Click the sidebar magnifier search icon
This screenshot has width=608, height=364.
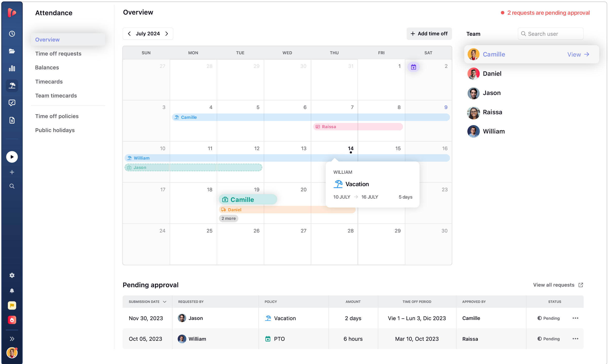pyautogui.click(x=12, y=186)
